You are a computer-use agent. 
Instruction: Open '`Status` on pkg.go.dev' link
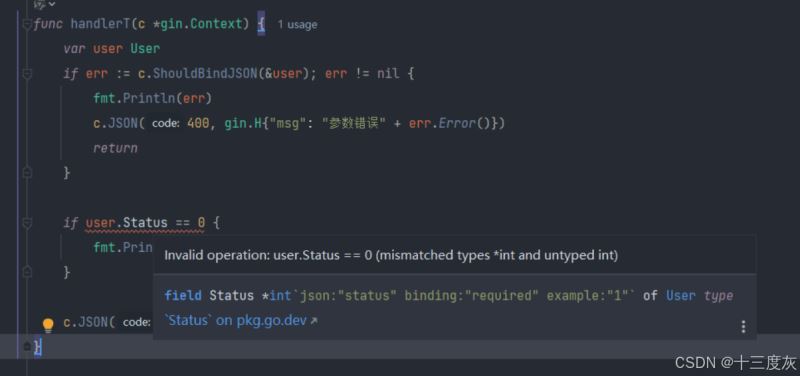241,320
